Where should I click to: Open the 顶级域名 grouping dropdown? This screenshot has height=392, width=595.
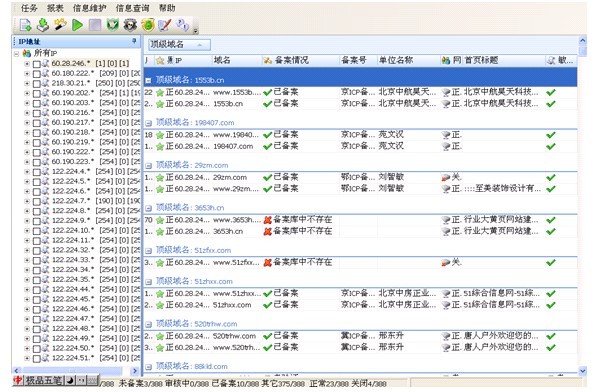click(x=179, y=44)
